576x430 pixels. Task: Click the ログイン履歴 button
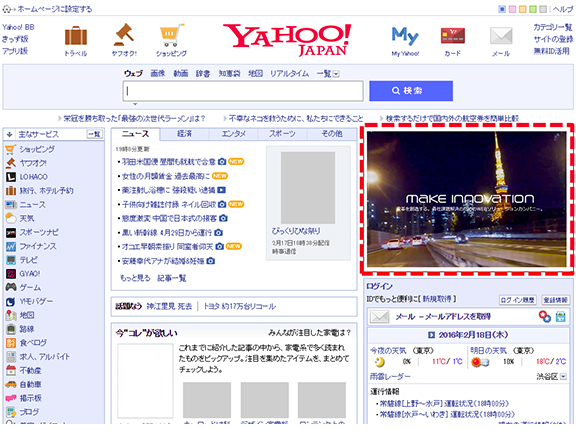518,300
